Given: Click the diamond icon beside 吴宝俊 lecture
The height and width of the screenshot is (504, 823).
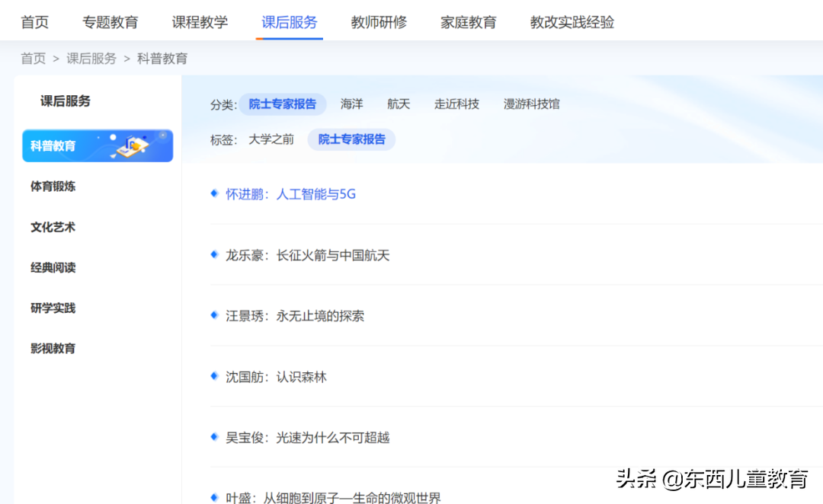Looking at the screenshot, I should pyautogui.click(x=213, y=436).
